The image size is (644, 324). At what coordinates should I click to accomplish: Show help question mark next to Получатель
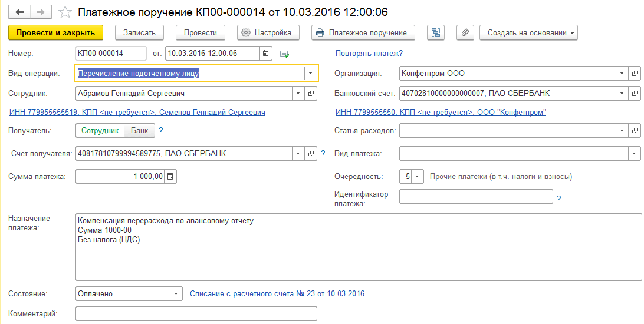[161, 131]
